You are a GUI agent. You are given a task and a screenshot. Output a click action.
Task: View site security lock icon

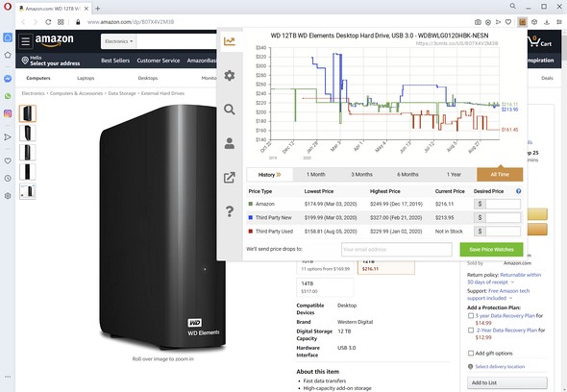(78, 22)
